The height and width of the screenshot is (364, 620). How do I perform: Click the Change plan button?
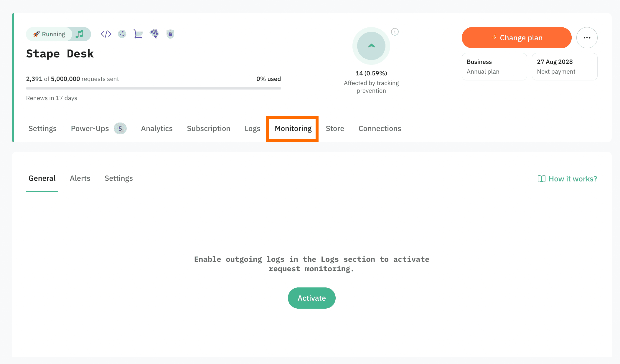pos(516,38)
